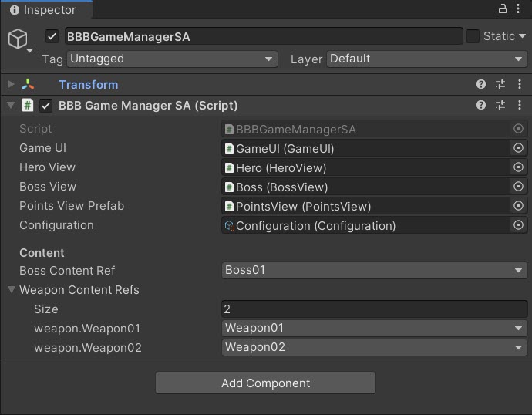This screenshot has height=415, width=532.
Task: Open the BBB Game Manager SA script help
Action: [481, 105]
